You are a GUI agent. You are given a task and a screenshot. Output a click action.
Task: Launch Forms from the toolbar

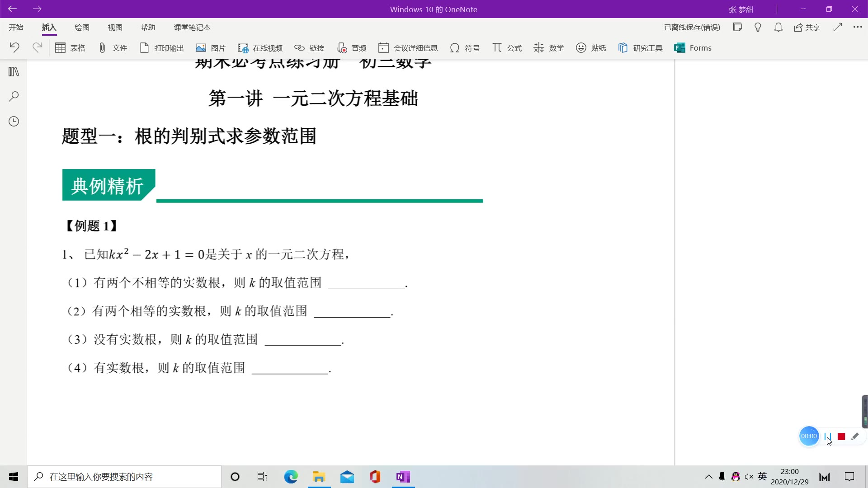pos(693,48)
